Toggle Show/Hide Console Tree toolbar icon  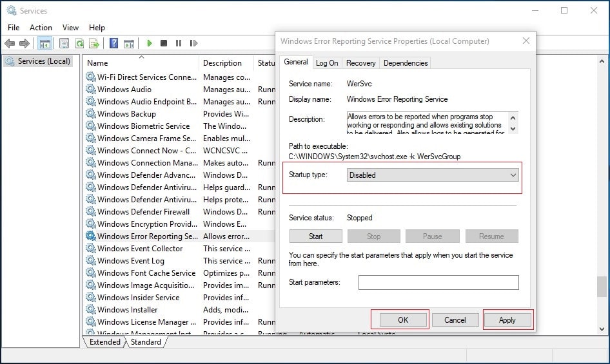click(x=45, y=43)
